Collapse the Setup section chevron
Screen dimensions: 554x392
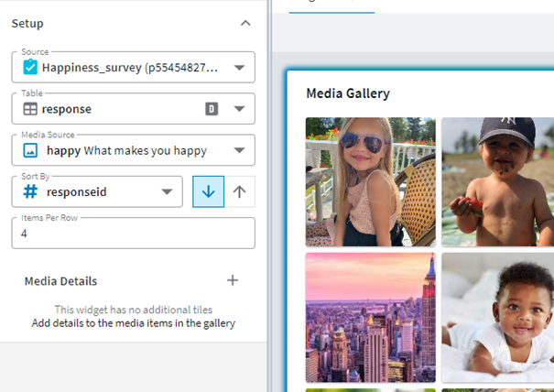tap(245, 23)
